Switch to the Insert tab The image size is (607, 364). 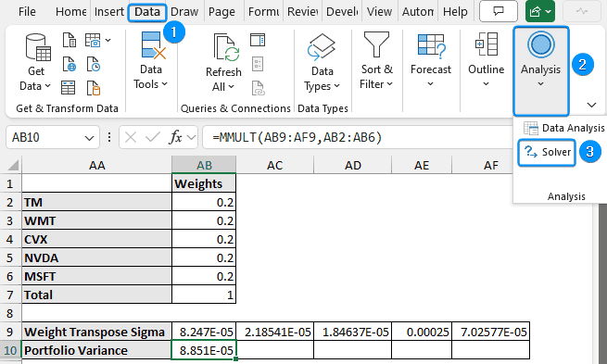click(x=108, y=12)
